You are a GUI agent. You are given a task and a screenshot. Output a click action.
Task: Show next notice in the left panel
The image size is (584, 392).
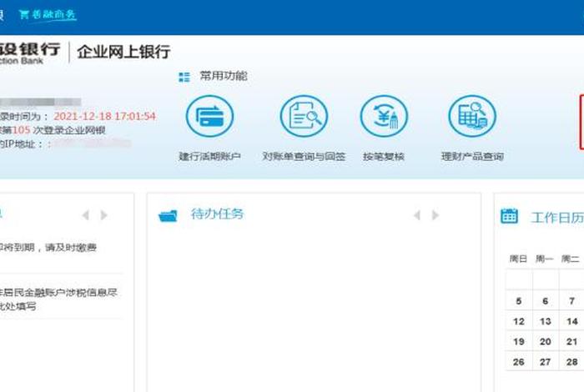point(104,215)
